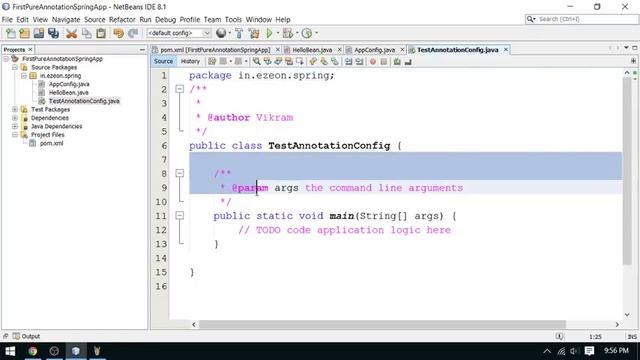Click the Shift Line Left editor icon
640x360 pixels.
[349, 62]
